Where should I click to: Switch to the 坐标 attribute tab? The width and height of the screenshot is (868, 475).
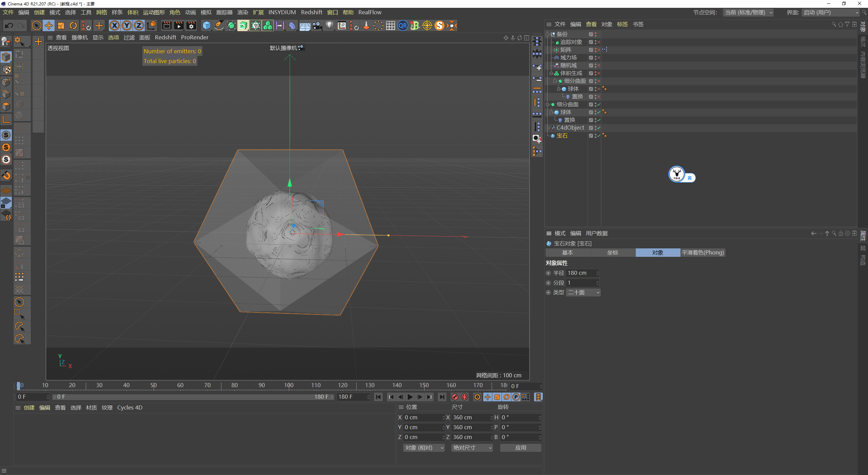tap(613, 252)
